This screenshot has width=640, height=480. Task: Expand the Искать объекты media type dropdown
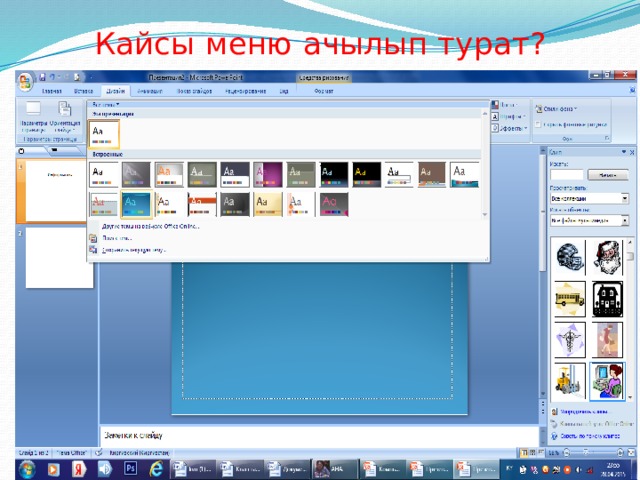pyautogui.click(x=625, y=220)
